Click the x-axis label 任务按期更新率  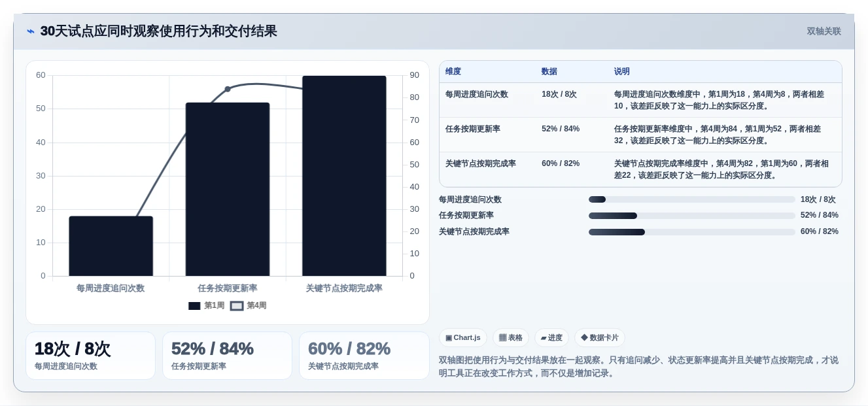pos(228,288)
